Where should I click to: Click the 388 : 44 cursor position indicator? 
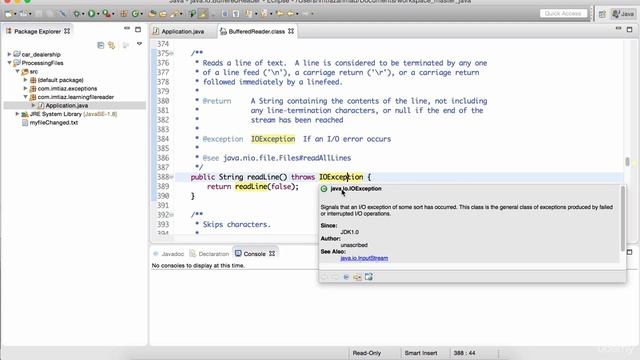[x=464, y=353]
